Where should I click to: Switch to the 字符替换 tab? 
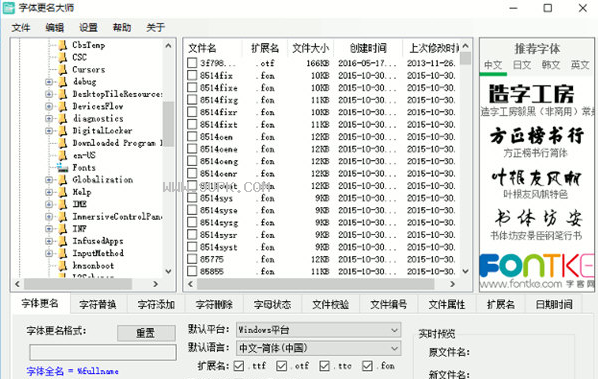(98, 304)
